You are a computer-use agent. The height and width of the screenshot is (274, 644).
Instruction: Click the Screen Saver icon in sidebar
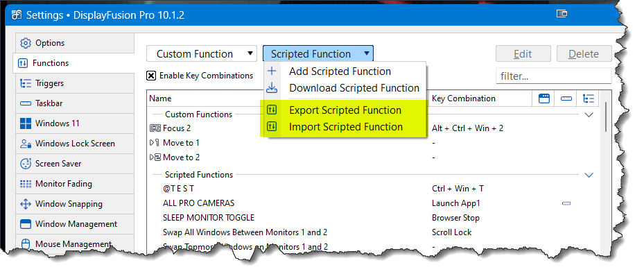(26, 164)
